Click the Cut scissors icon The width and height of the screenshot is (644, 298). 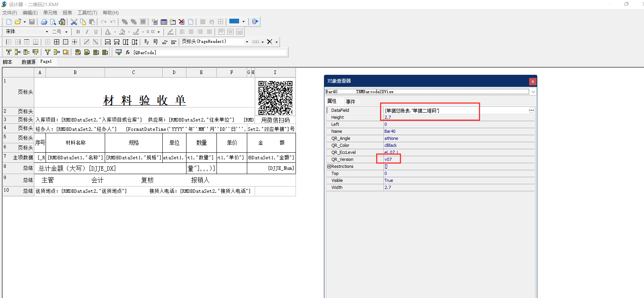(x=74, y=22)
